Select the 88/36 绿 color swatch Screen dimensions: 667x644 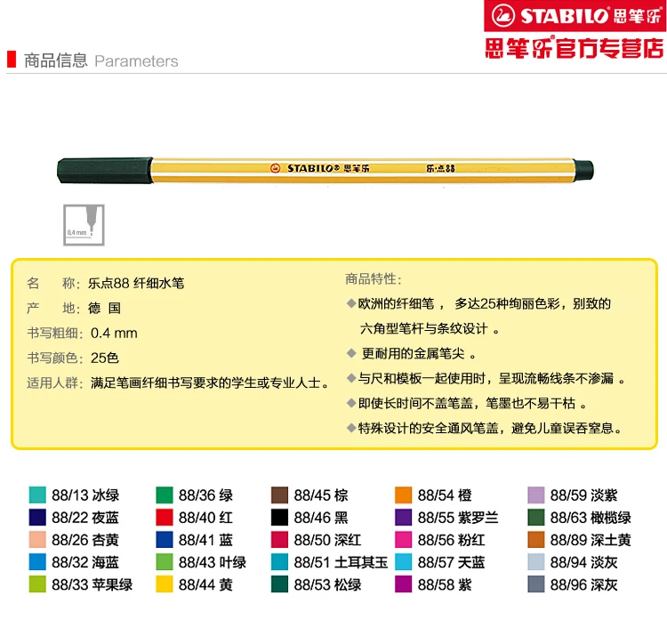(x=165, y=495)
